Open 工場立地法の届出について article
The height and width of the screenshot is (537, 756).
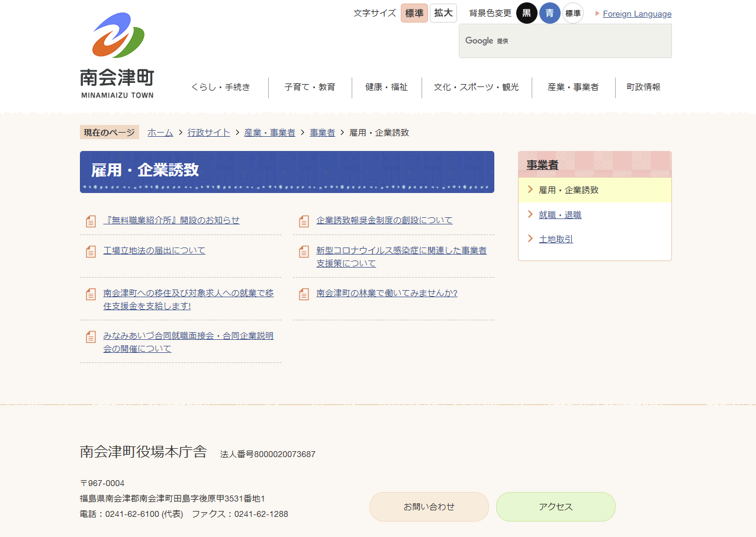155,250
